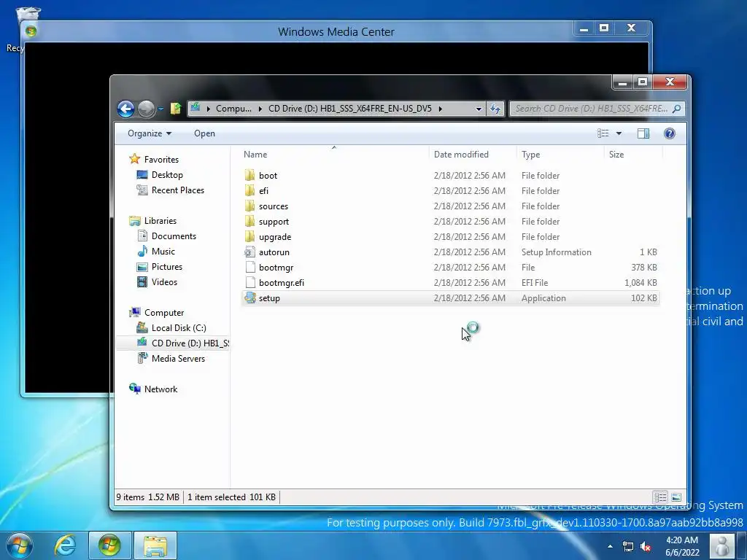The image size is (747, 560).
Task: Click the Favorites group in navigation pane
Action: click(161, 160)
